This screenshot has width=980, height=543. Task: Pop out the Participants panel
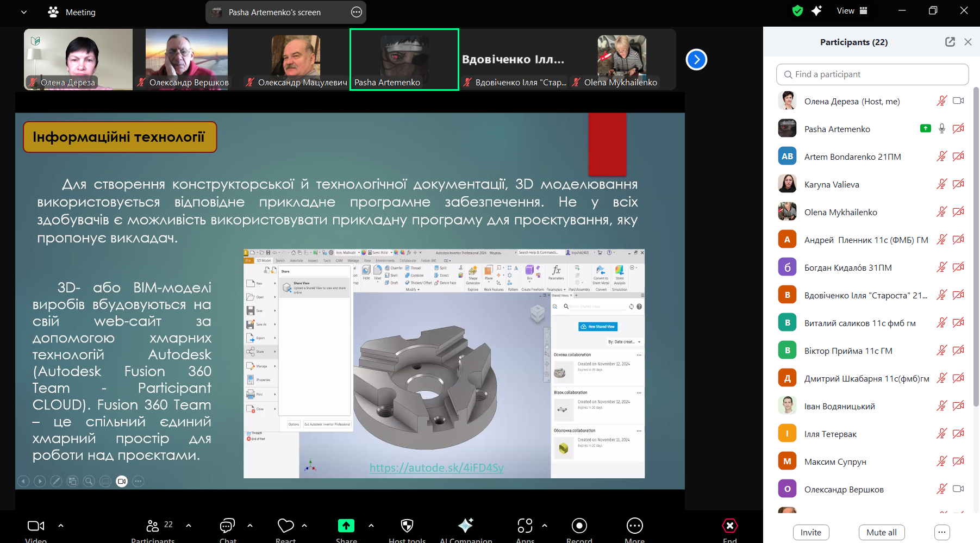(950, 42)
